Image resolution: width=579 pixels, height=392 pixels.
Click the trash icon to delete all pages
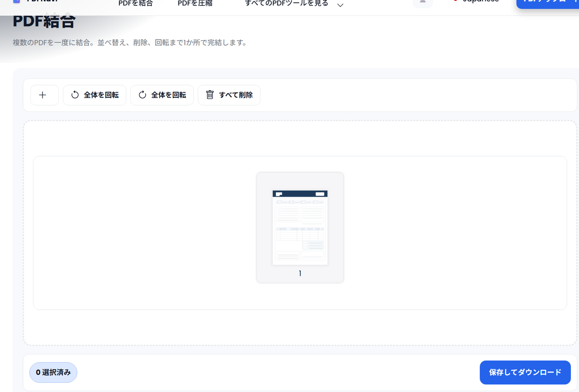(210, 95)
